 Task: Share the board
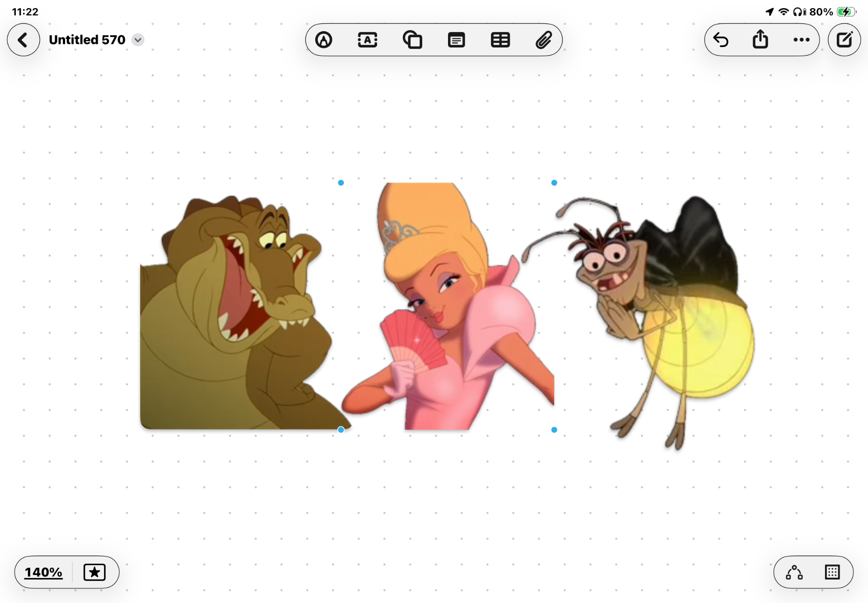pyautogui.click(x=760, y=40)
